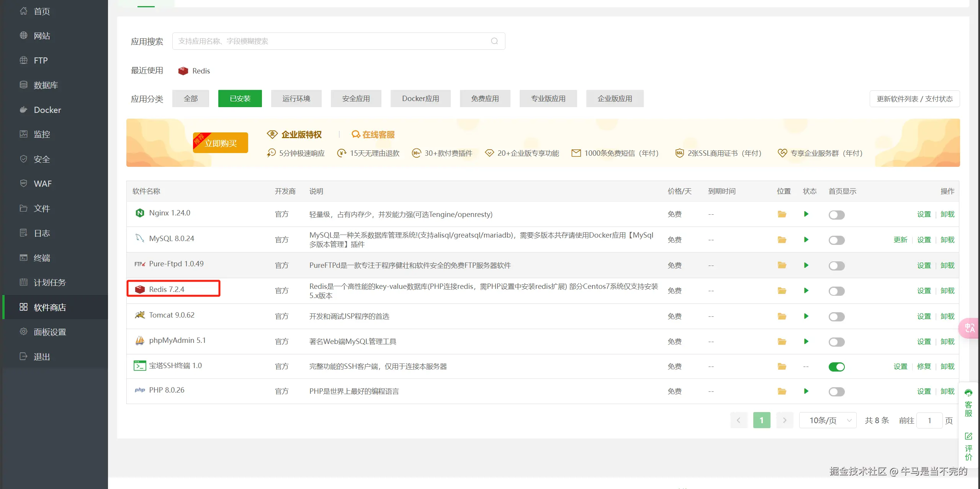Toggle Tomcat home page display switch
The width and height of the screenshot is (980, 489).
pos(836,317)
